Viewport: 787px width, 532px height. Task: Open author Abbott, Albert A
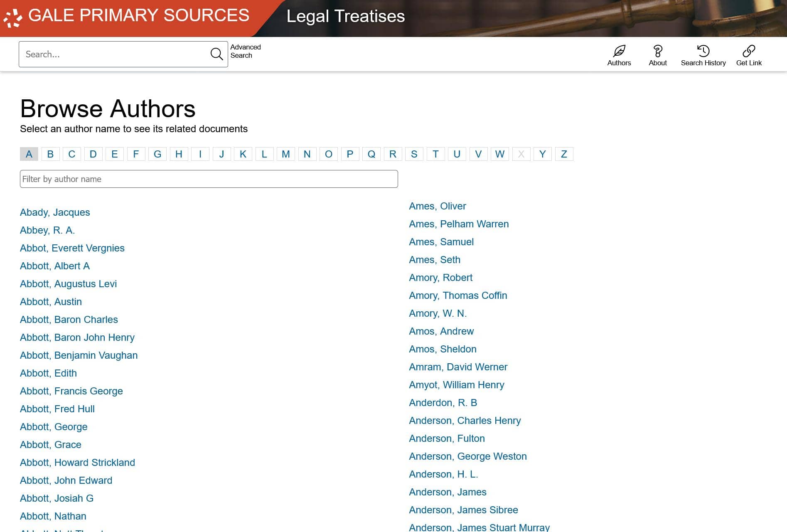click(55, 266)
